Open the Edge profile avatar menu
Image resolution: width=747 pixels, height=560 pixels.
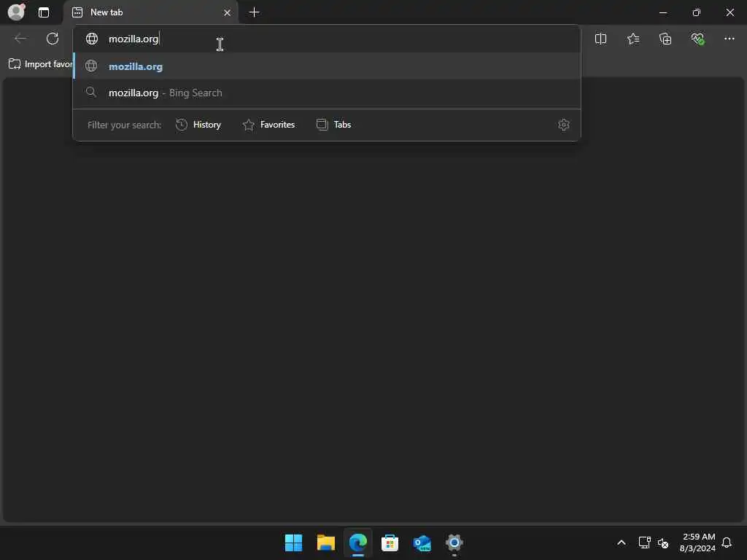(16, 12)
